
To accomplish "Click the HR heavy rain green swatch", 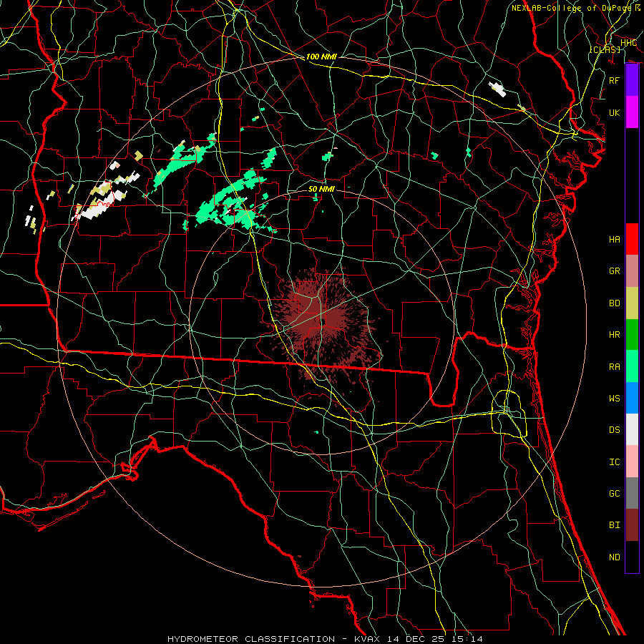I will [x=632, y=335].
